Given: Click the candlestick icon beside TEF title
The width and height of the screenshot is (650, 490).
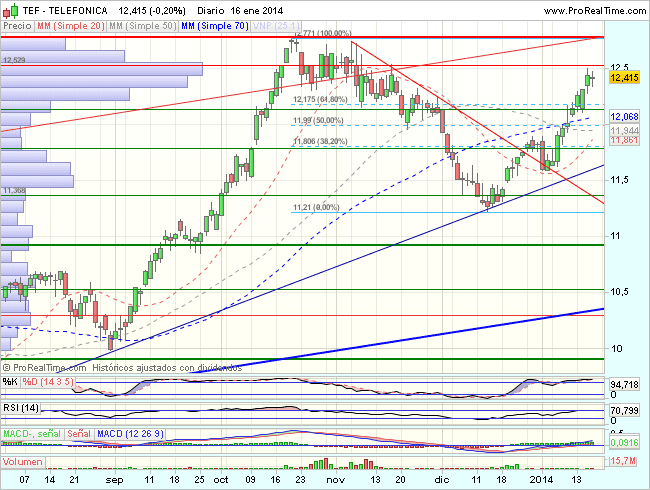Looking at the screenshot, I should pyautogui.click(x=10, y=11).
